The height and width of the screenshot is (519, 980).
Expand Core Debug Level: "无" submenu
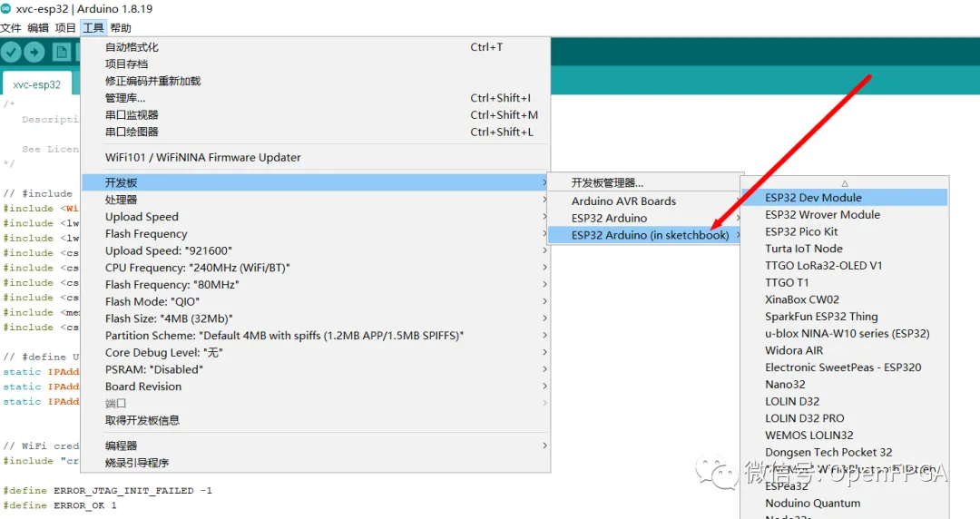coord(316,352)
